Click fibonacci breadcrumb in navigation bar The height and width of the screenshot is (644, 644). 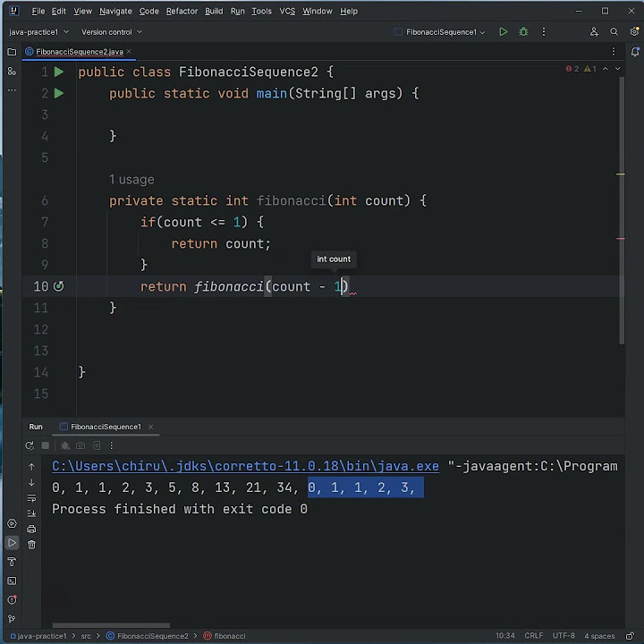225,636
